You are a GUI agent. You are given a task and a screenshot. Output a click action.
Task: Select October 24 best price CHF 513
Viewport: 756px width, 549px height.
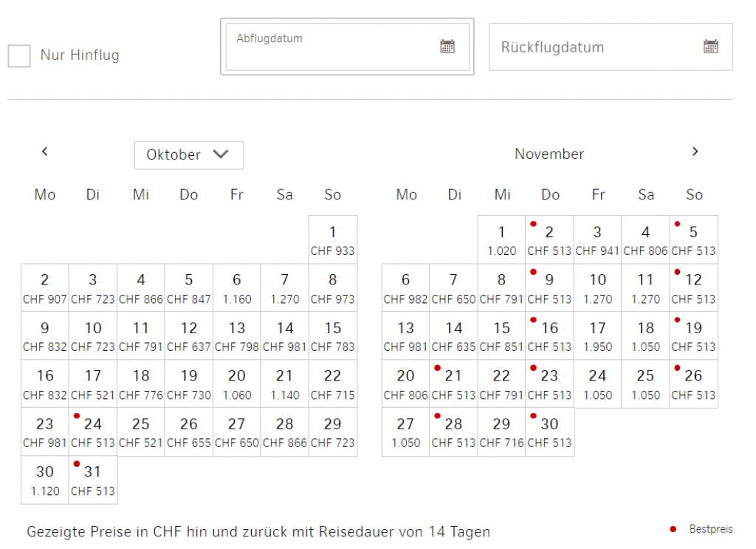point(93,432)
